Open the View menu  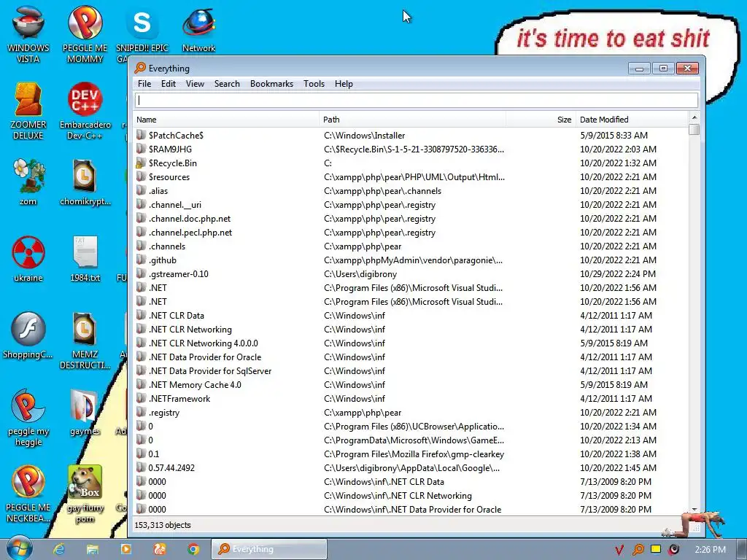(x=195, y=84)
